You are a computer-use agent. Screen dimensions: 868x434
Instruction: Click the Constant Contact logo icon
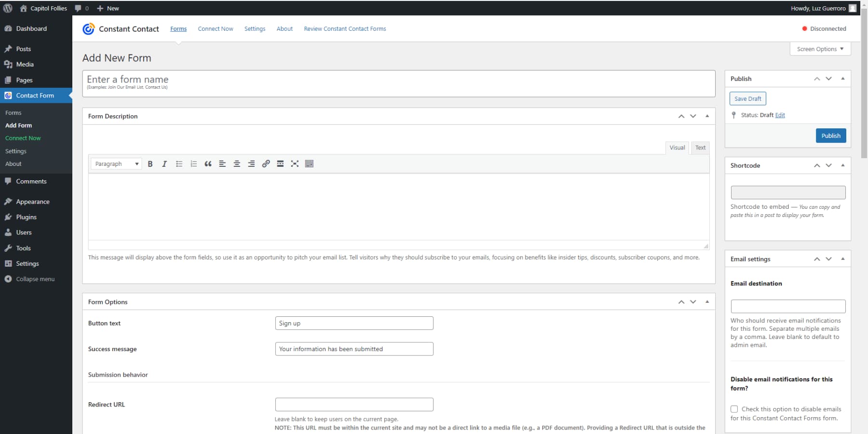pyautogui.click(x=89, y=28)
